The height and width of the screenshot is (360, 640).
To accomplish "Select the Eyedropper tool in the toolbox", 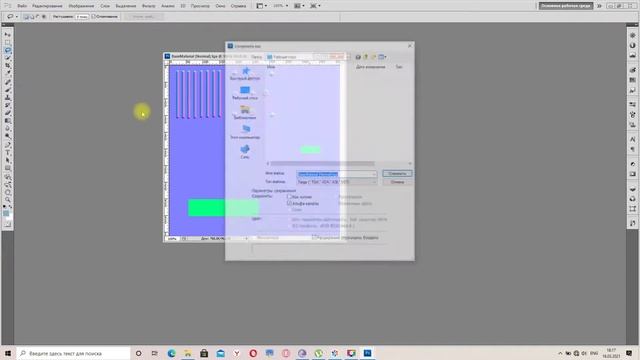I will 8,74.
